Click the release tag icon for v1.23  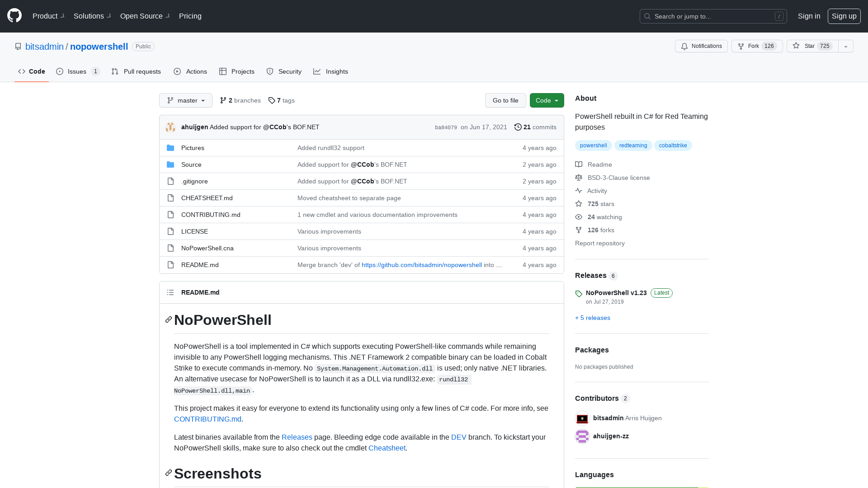[579, 294]
